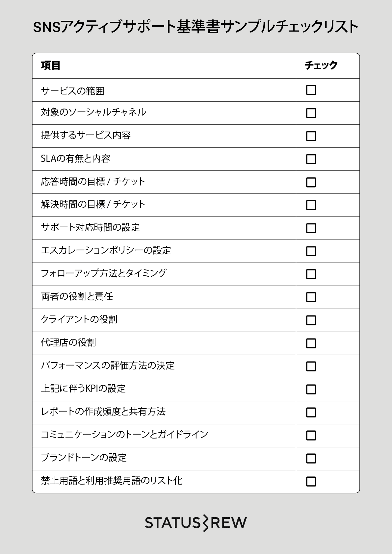
Task: Toggle the 代理店の役割 checkbox
Action: click(x=311, y=343)
